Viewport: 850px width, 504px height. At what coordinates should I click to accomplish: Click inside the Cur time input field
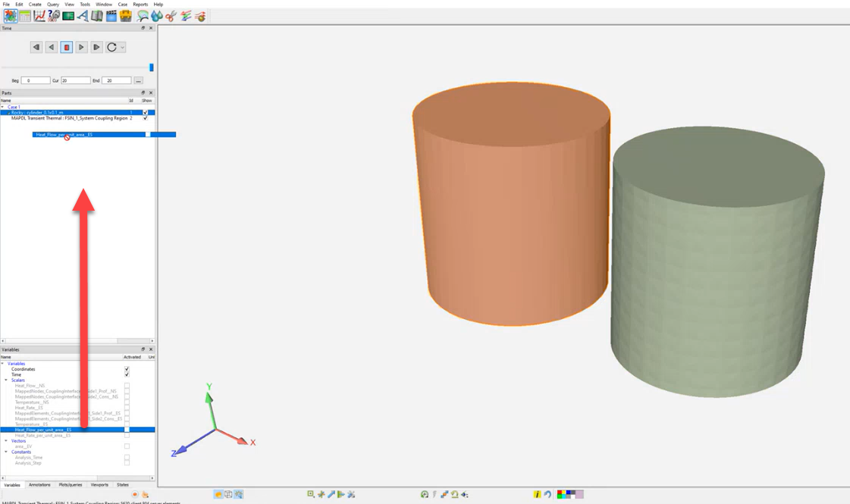pos(76,80)
